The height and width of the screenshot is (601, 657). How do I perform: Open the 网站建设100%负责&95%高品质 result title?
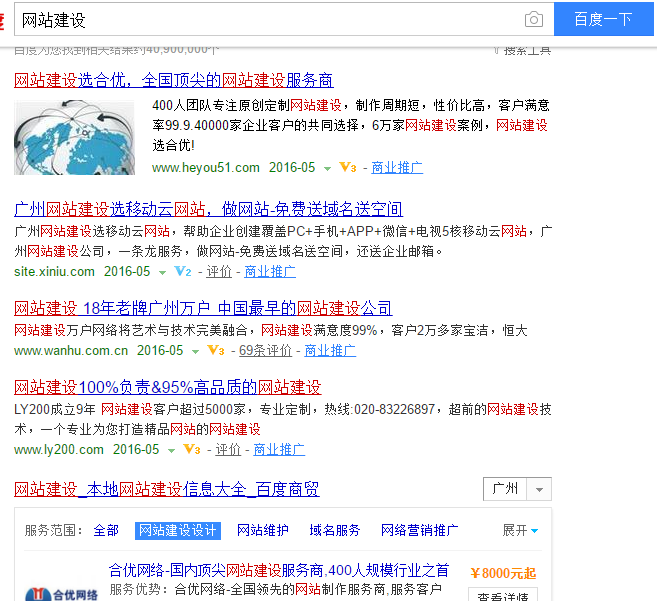[168, 387]
